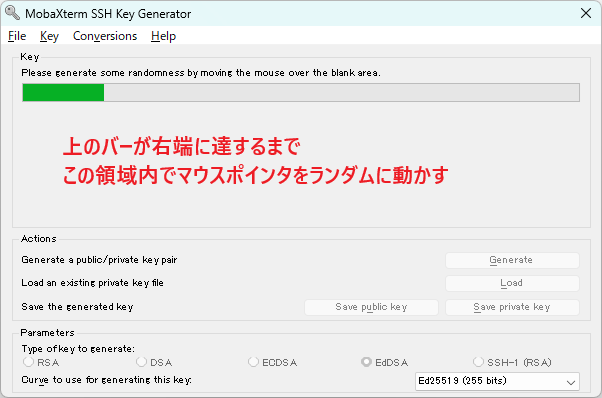Click the 'Please generate some randomness' instruction text
The image size is (602, 398).
point(201,73)
